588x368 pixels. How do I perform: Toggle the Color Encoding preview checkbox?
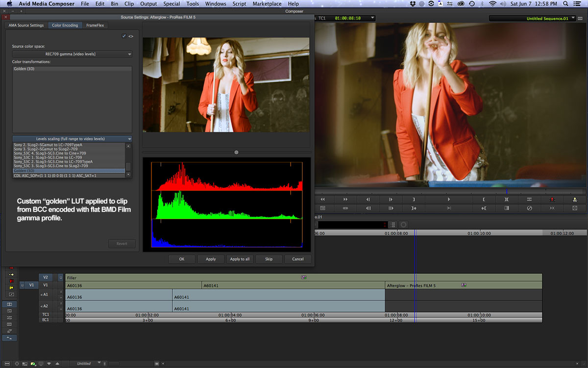click(124, 36)
